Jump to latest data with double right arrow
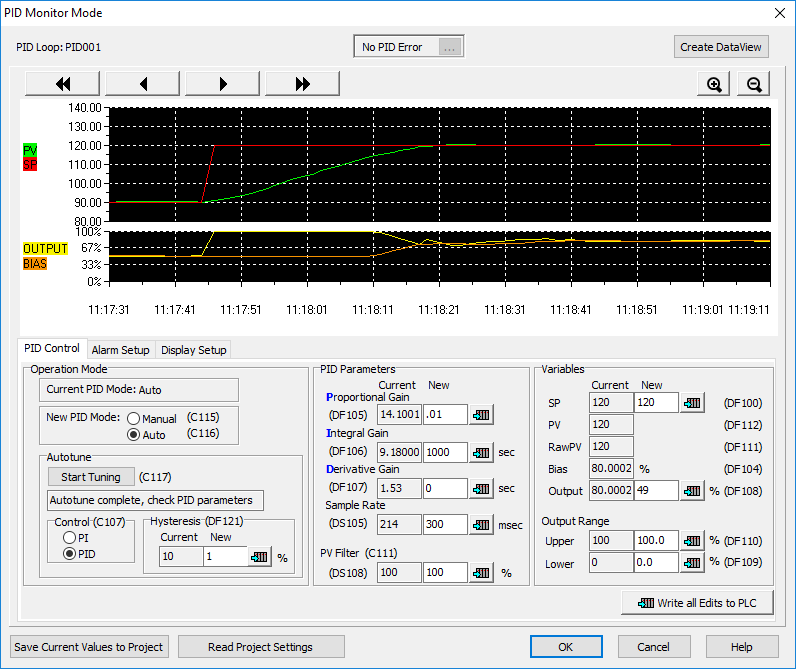Screen dimensions: 796x669 (x=302, y=85)
